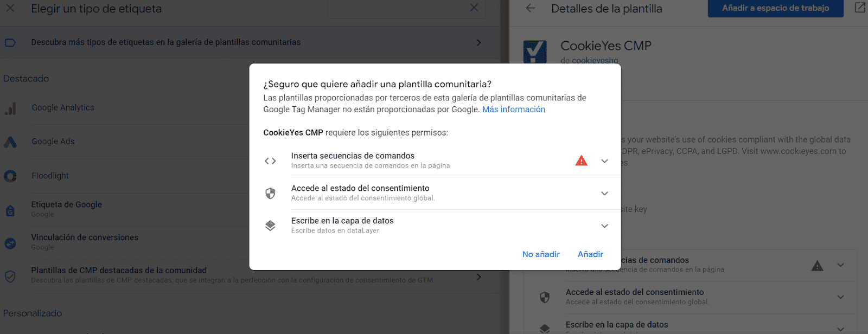
Task: Click the Google Ads logo icon
Action: (x=10, y=142)
